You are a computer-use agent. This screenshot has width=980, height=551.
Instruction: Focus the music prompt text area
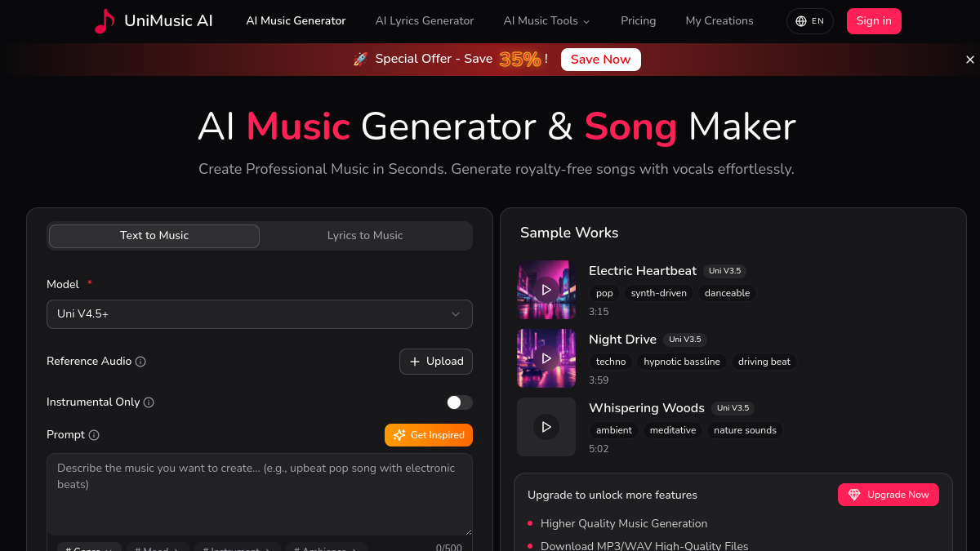(x=260, y=495)
